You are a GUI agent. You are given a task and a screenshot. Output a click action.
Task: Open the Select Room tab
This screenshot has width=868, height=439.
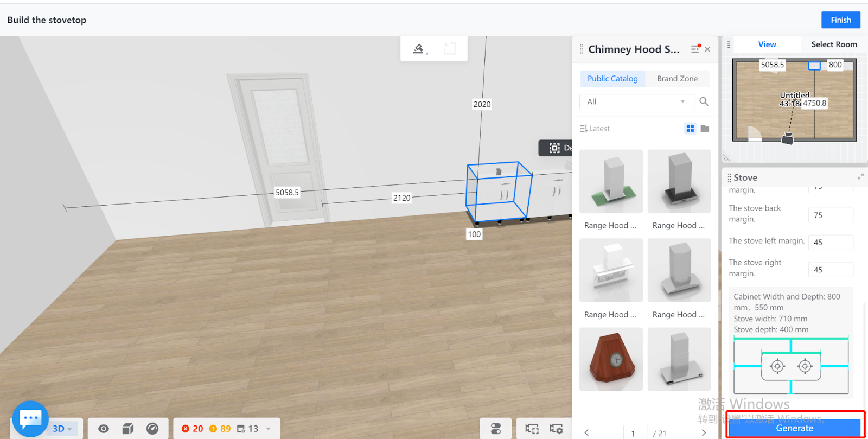(834, 44)
